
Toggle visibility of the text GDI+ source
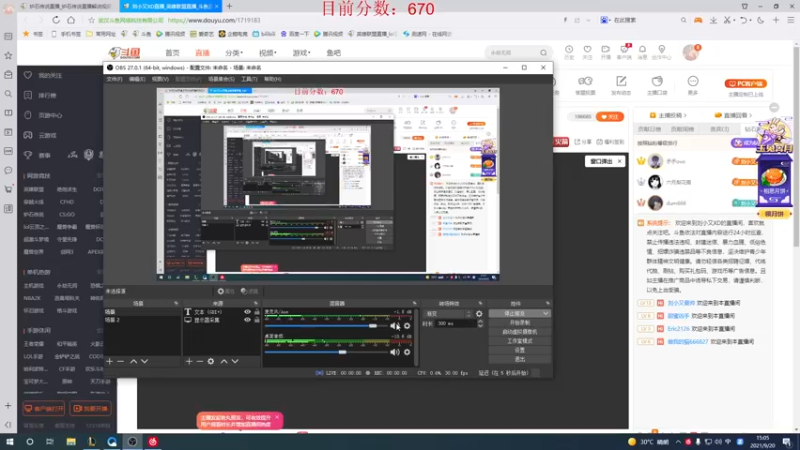247,312
